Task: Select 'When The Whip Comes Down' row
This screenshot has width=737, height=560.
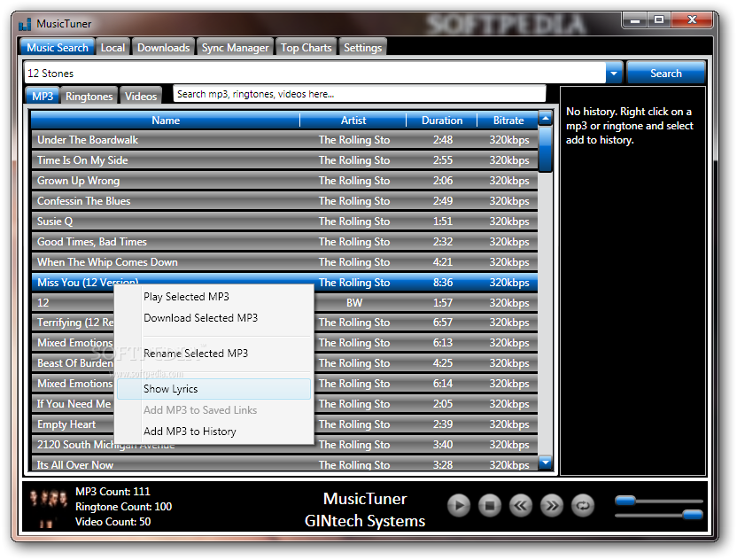Action: pos(285,262)
